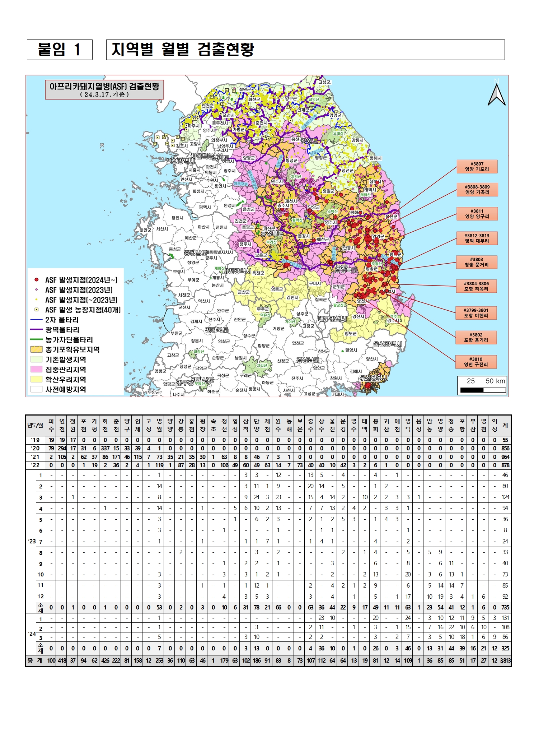Screen dimensions: 534x756
Task: Click the #3799-3801 포항 미현리 callout label
Action: (x=476, y=313)
